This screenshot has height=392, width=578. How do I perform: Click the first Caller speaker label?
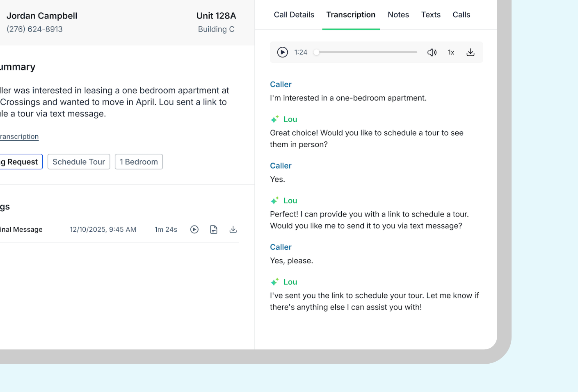[281, 84]
